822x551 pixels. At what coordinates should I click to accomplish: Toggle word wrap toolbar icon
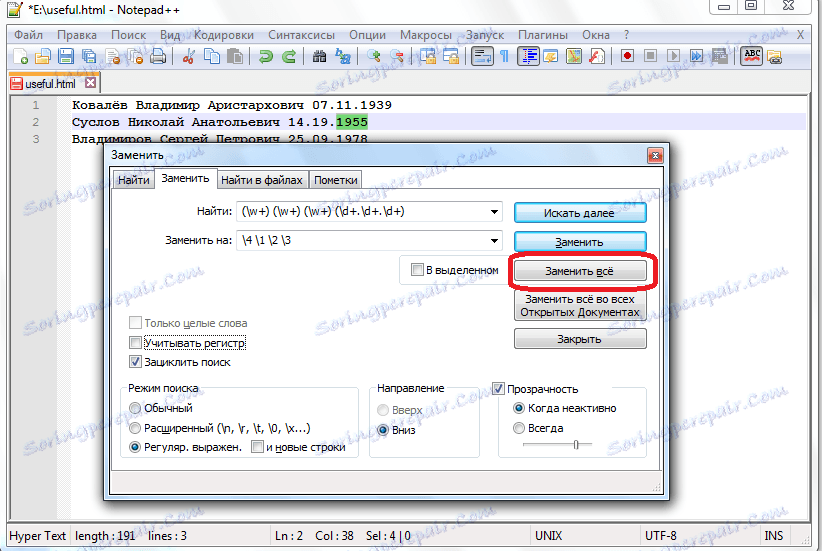[x=482, y=56]
